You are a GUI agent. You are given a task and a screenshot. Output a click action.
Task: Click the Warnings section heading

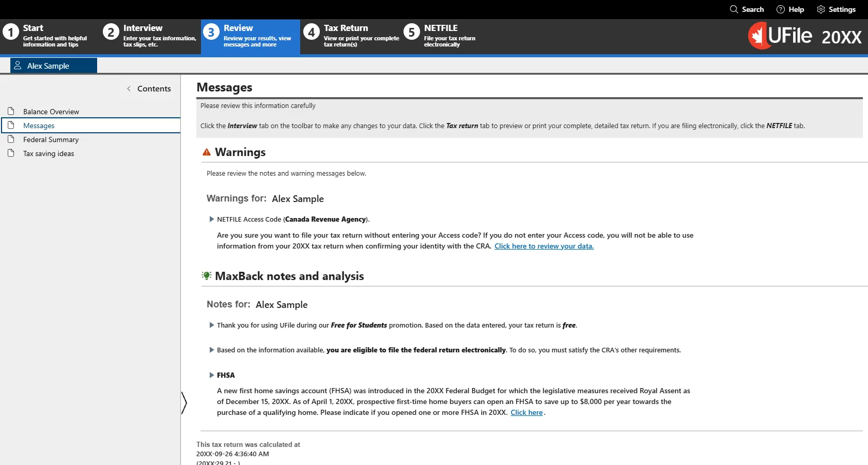(x=240, y=152)
